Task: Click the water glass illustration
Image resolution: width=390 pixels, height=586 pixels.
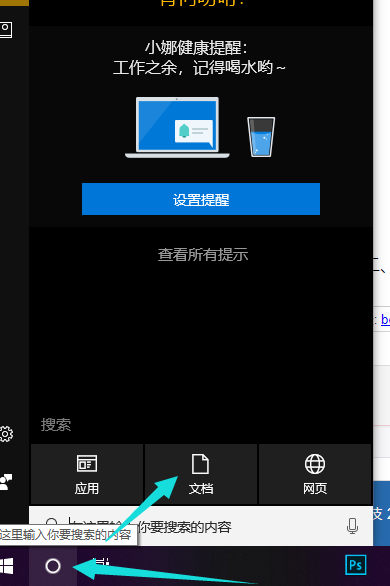Action: click(x=261, y=137)
